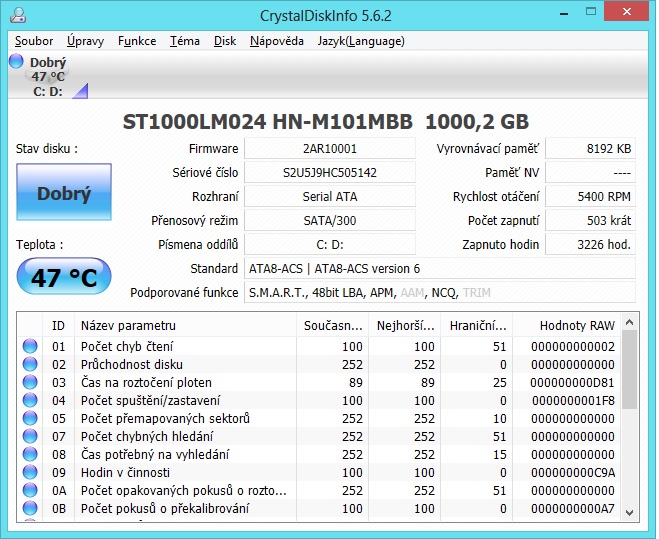Open the Nápověda menu

(x=277, y=41)
